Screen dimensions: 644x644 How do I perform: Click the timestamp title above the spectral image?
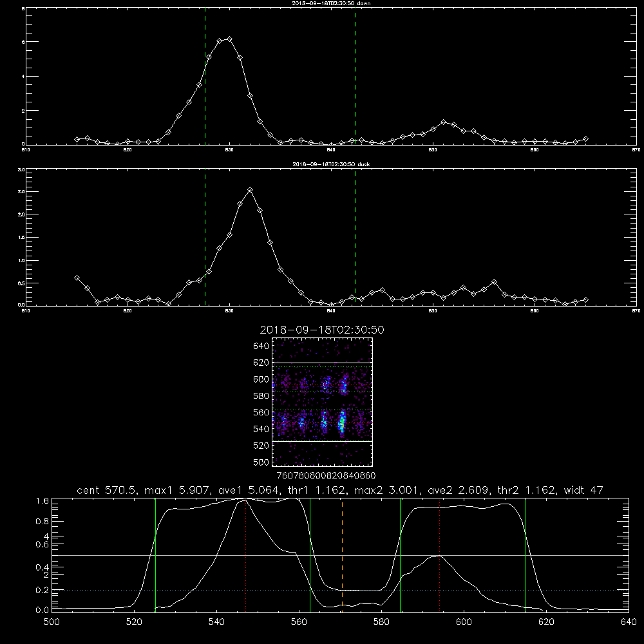coord(322,330)
